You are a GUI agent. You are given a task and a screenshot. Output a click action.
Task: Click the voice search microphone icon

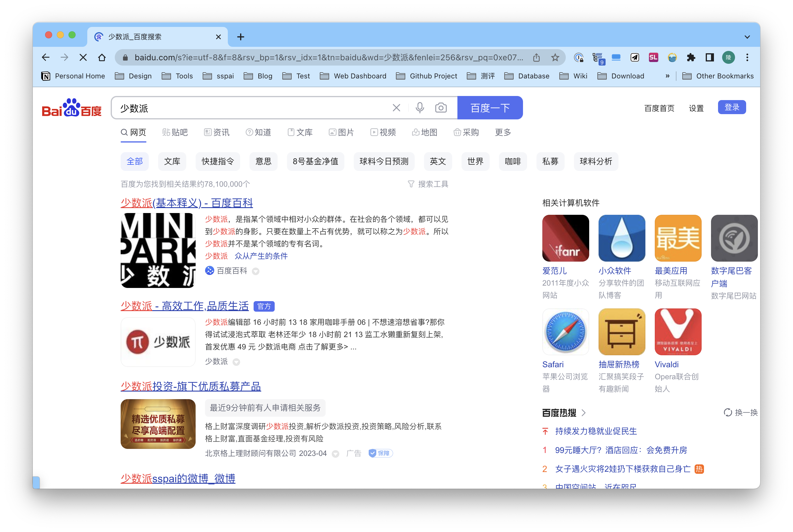coord(420,108)
